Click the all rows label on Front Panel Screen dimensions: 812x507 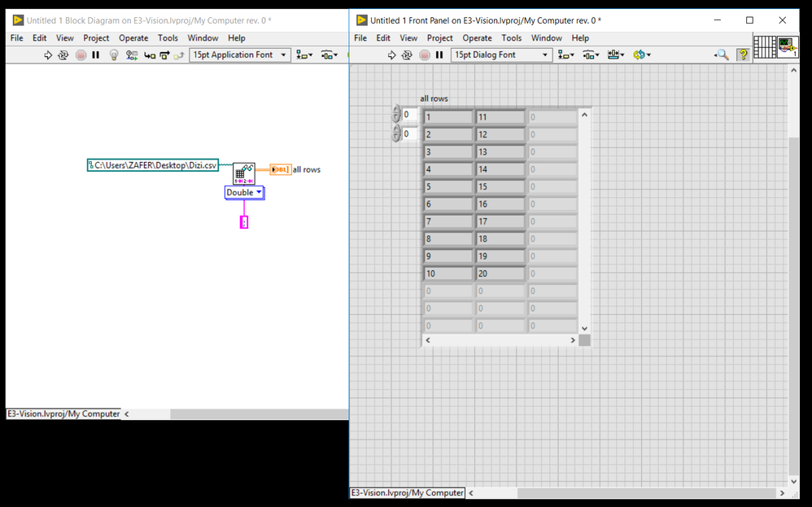coord(434,98)
